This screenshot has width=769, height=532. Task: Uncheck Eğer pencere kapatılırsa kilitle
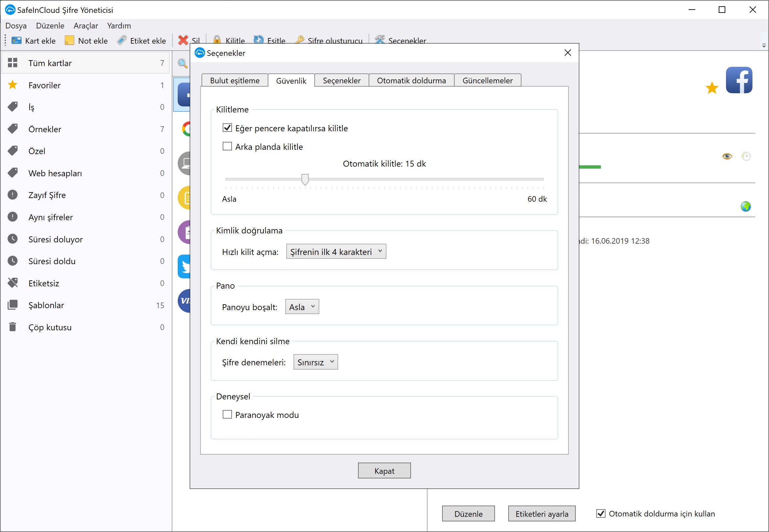click(227, 128)
